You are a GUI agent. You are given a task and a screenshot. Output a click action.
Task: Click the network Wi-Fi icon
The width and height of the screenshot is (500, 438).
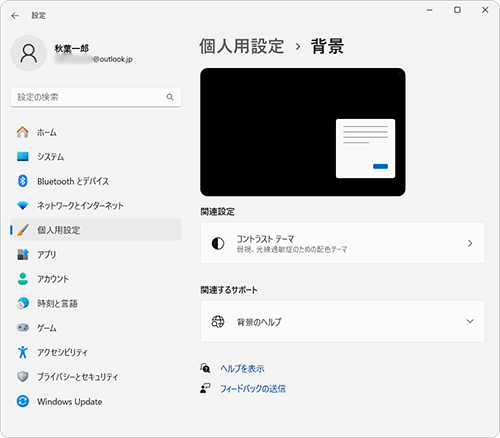click(23, 205)
